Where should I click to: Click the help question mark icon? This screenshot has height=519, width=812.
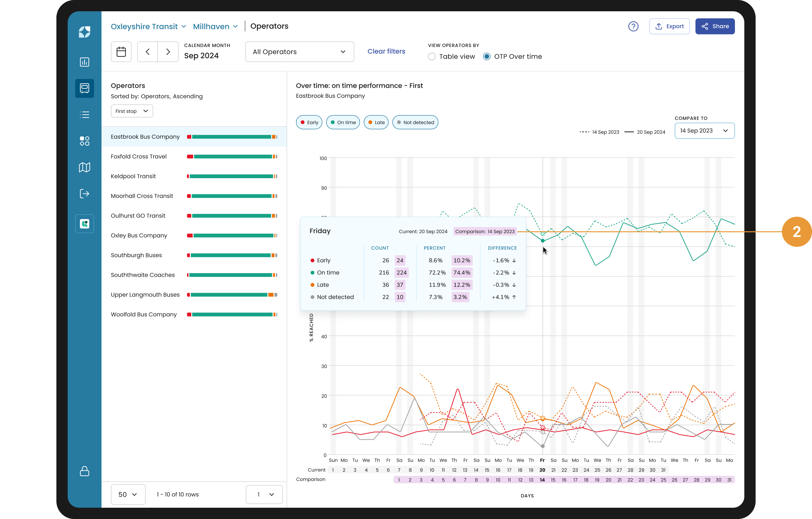633,26
